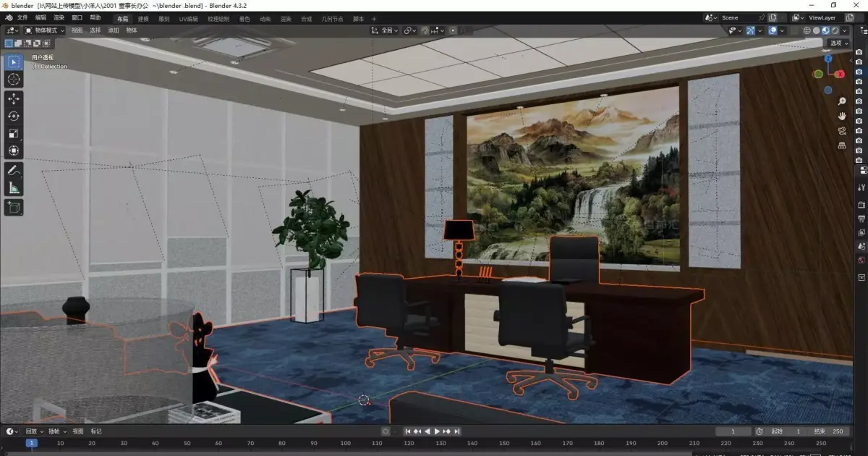
Task: Select the Move tool
Action: tap(14, 98)
